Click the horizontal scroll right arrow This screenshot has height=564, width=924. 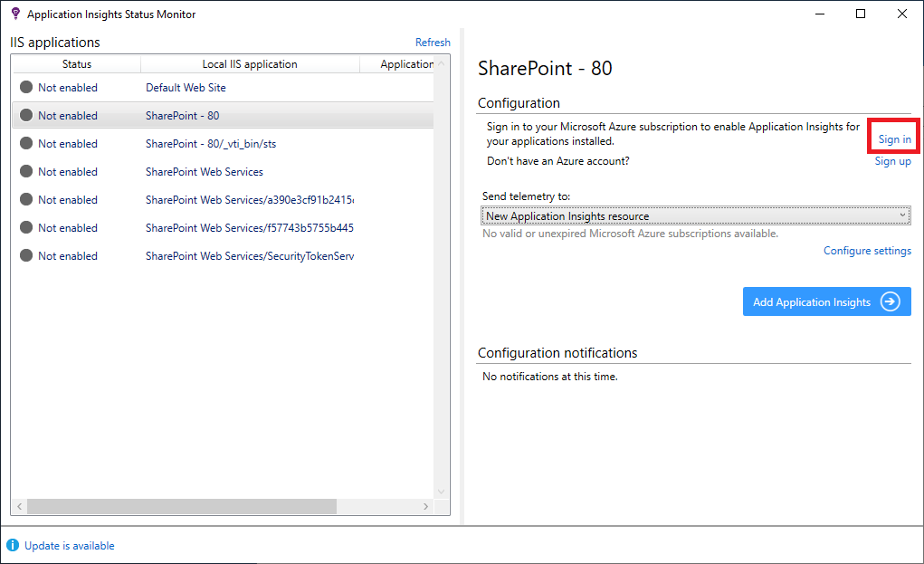point(426,506)
